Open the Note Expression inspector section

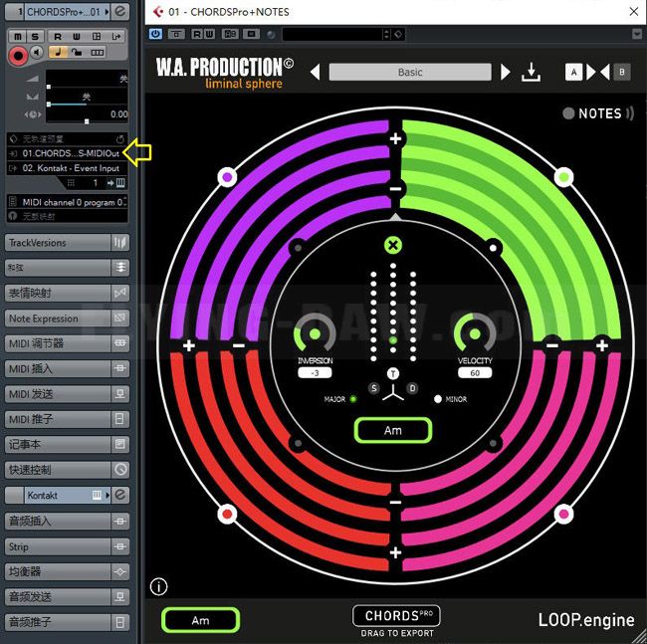click(x=67, y=319)
